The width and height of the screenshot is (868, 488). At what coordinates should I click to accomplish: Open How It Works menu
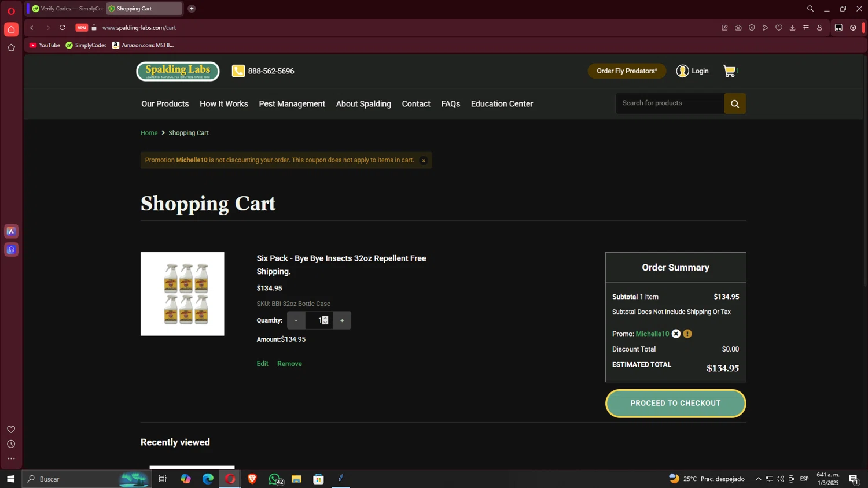click(224, 104)
